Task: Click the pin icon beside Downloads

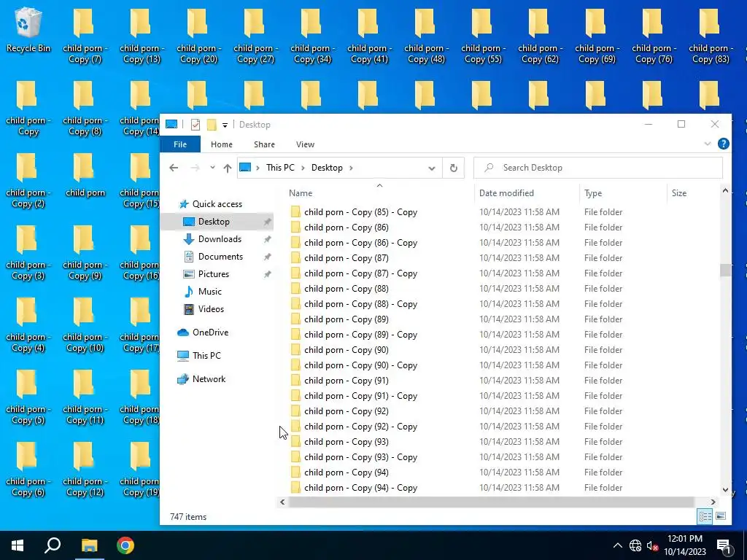Action: [x=267, y=239]
